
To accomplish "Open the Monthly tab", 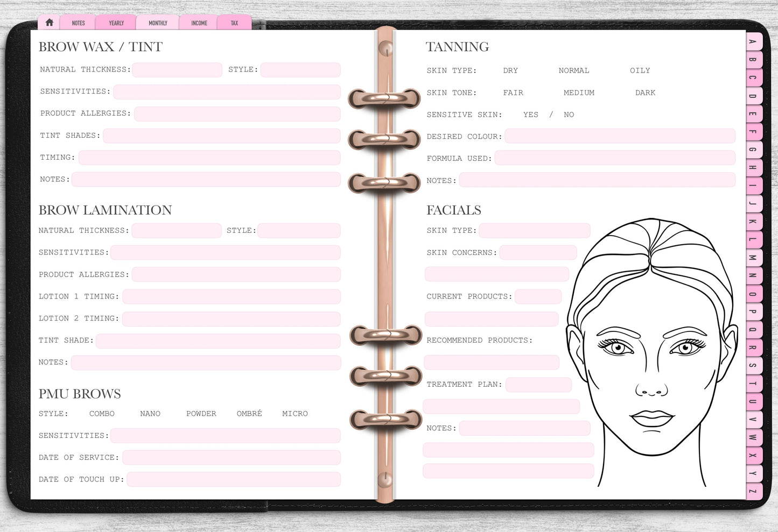I will [x=158, y=23].
